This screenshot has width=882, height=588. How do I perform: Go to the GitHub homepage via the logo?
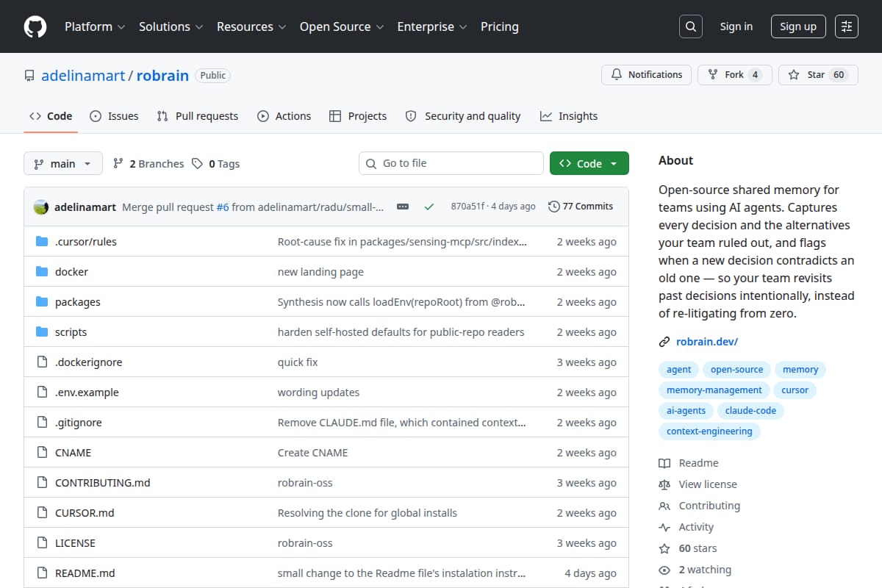click(x=35, y=26)
